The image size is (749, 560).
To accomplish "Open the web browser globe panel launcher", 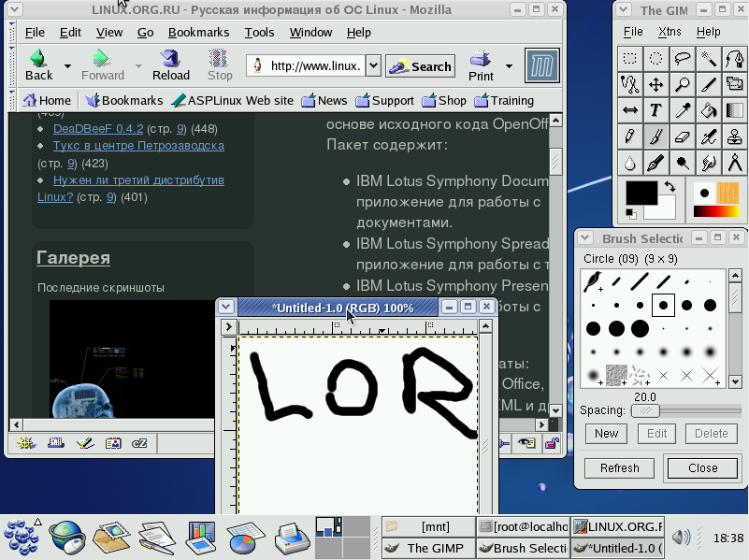I will pyautogui.click(x=66, y=538).
